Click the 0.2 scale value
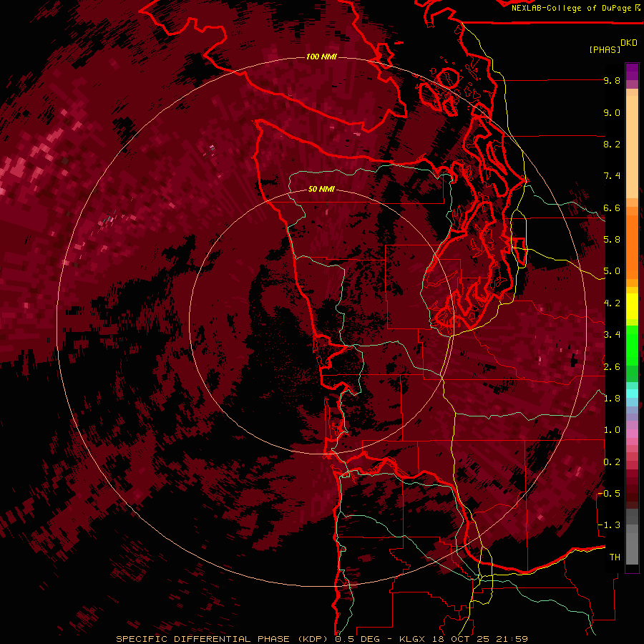644x644 pixels. (612, 462)
